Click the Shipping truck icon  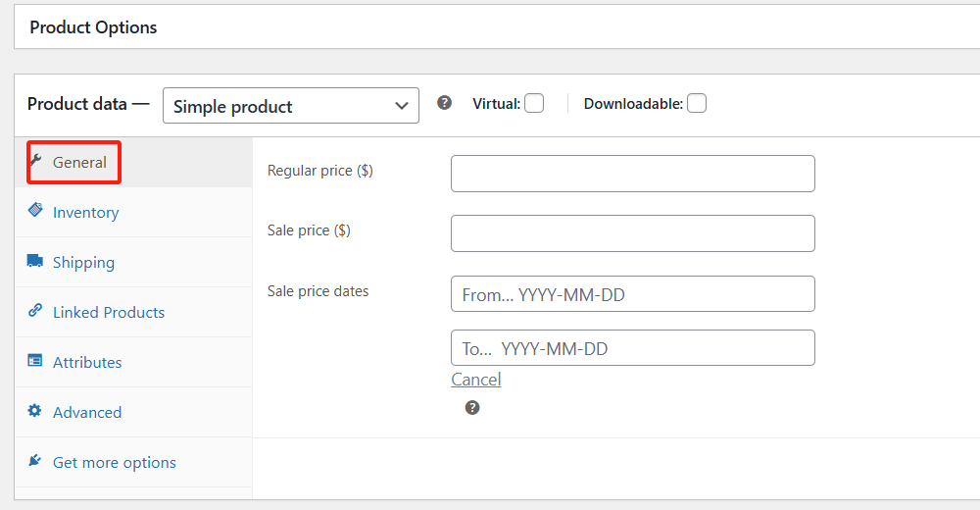(35, 260)
